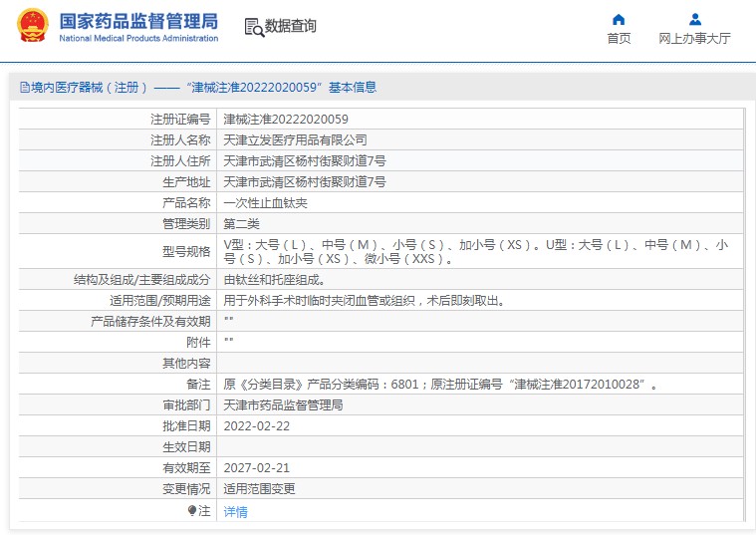Click the national emblem logo
This screenshot has width=756, height=535.
click(33, 25)
